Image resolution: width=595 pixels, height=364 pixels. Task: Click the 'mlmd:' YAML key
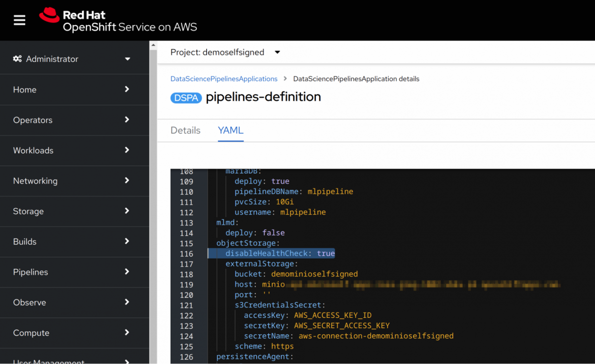228,223
